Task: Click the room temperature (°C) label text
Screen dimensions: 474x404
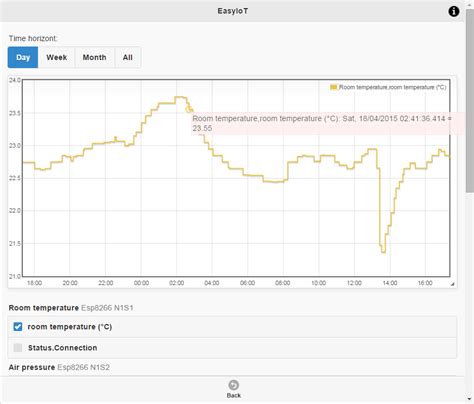Action: point(70,327)
